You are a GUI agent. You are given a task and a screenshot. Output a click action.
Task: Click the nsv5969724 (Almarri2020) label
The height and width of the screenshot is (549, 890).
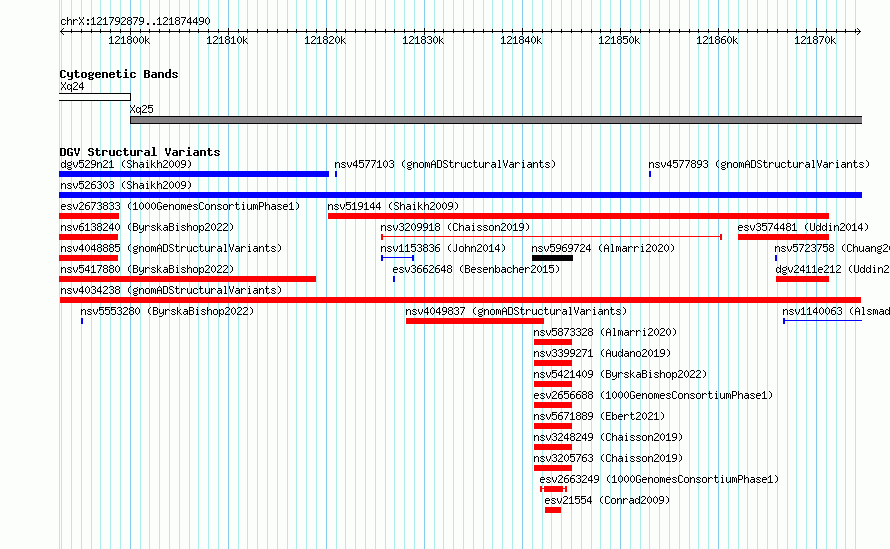pos(603,248)
